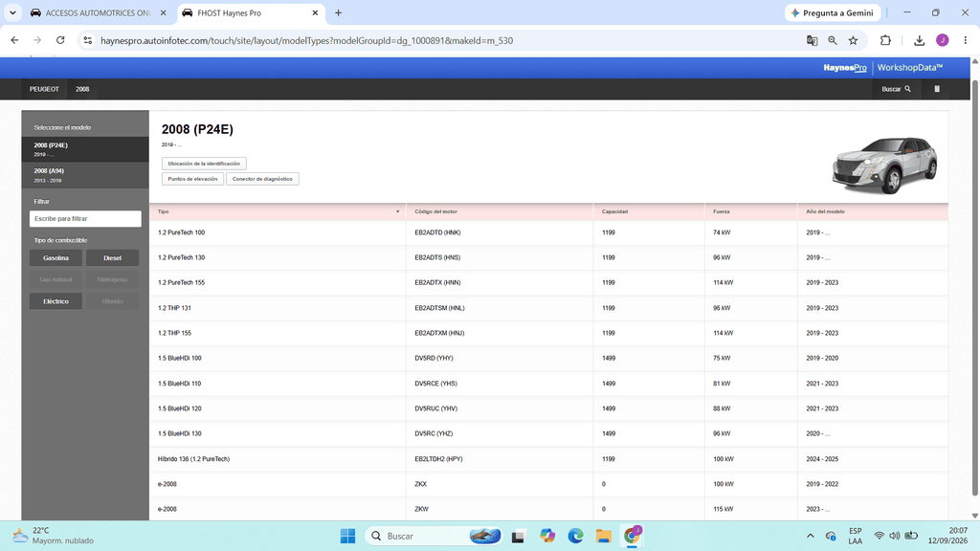This screenshot has width=980, height=551.
Task: Open the Buscar search in header
Action: [x=896, y=89]
